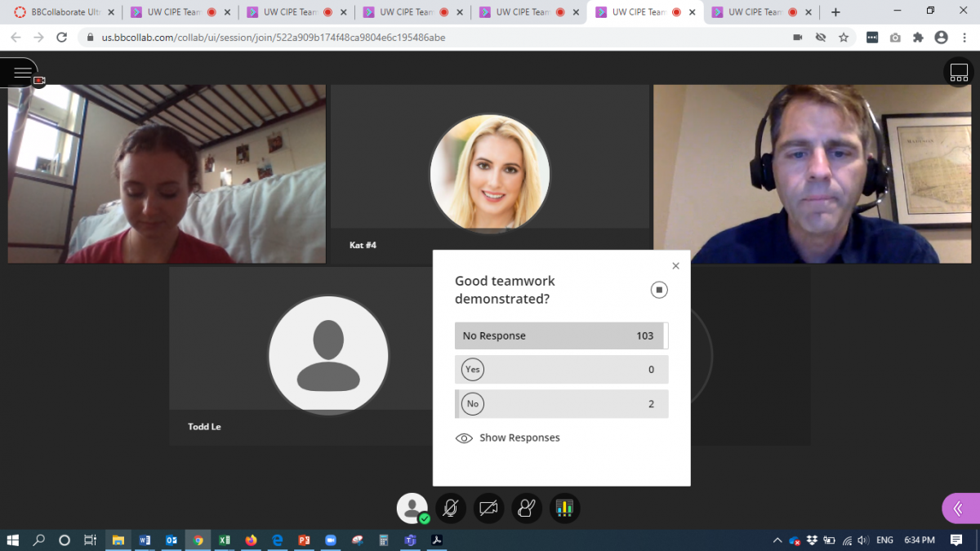The image size is (980, 551).
Task: Open Windows search from taskbar
Action: point(38,540)
